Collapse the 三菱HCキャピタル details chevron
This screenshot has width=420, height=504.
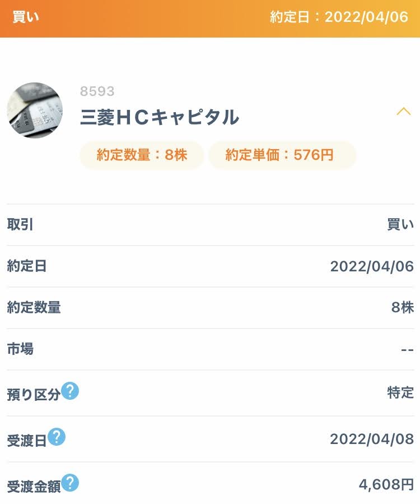click(x=404, y=111)
